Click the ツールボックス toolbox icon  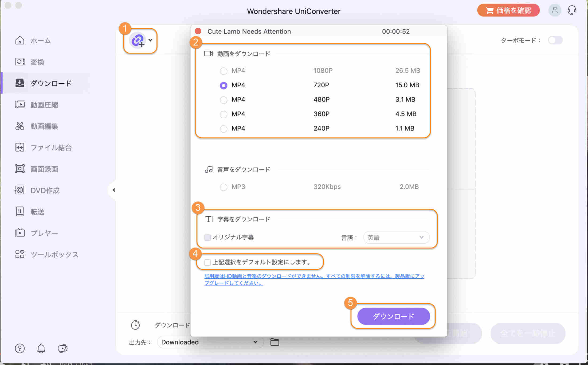click(20, 254)
